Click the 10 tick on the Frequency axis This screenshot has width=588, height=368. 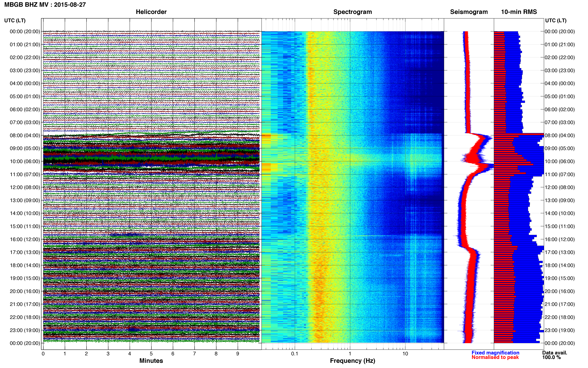(405, 354)
